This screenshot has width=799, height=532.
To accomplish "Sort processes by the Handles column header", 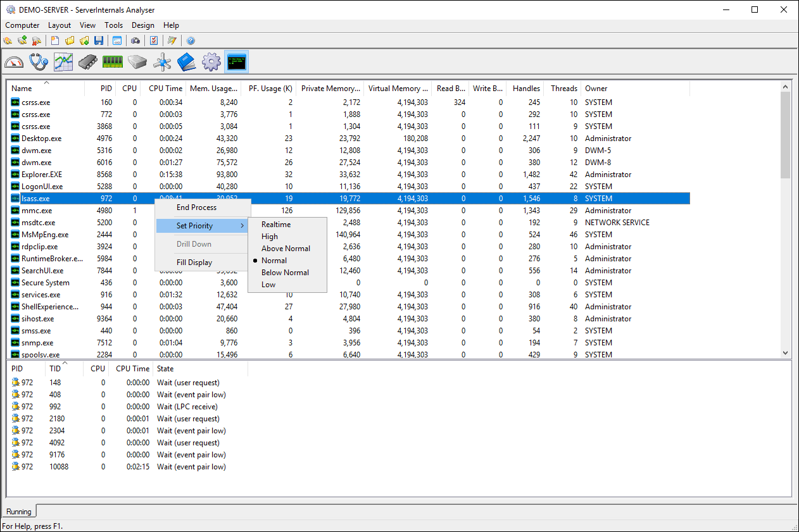I will point(525,89).
